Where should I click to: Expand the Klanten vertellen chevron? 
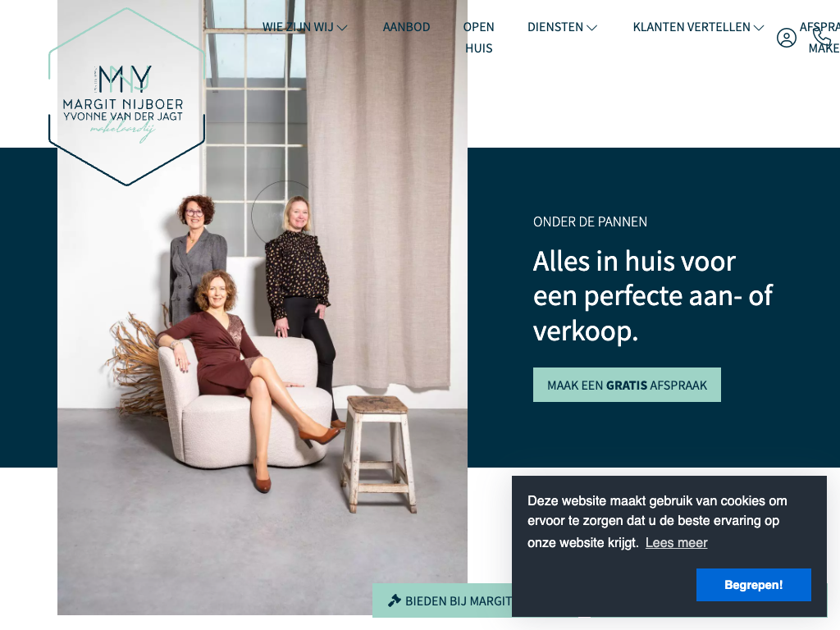coord(759,28)
